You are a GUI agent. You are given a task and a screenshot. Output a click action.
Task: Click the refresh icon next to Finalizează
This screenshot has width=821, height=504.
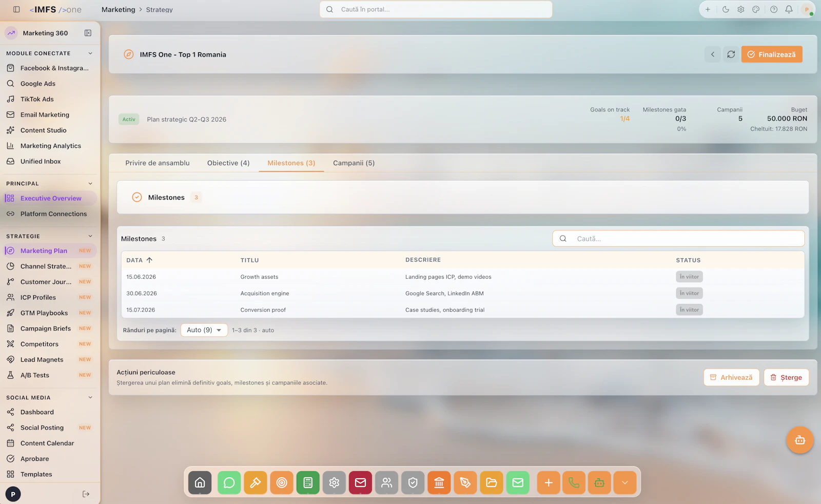(x=731, y=54)
